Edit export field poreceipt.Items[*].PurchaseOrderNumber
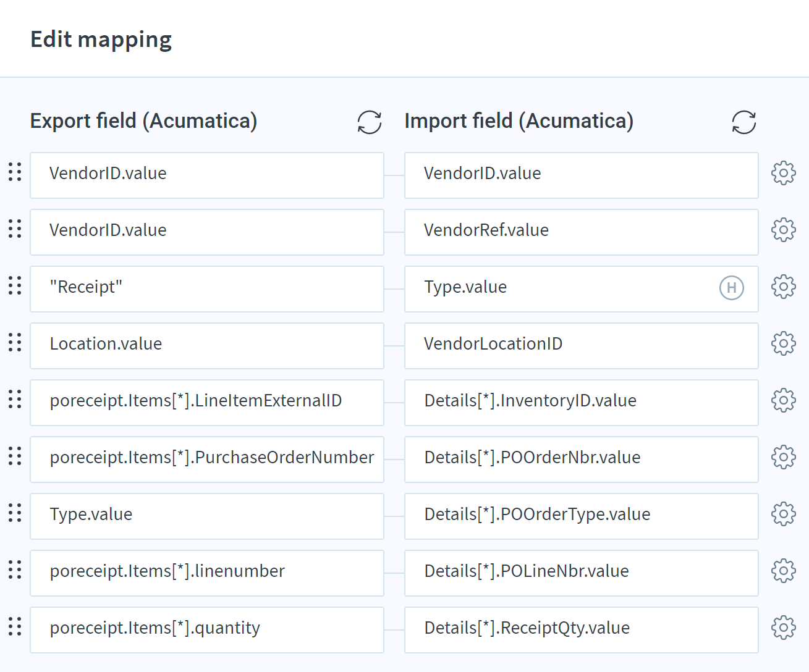Viewport: 809px width, 672px height. (207, 460)
